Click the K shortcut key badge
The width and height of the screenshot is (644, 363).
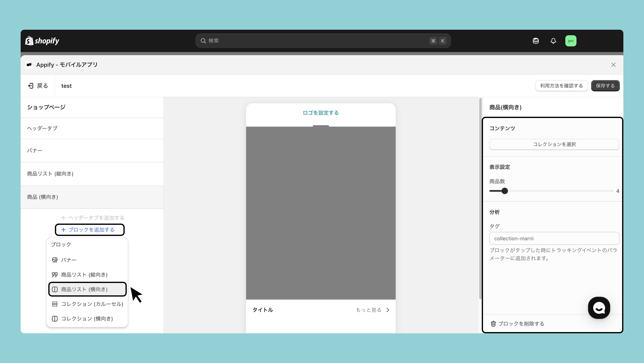443,41
